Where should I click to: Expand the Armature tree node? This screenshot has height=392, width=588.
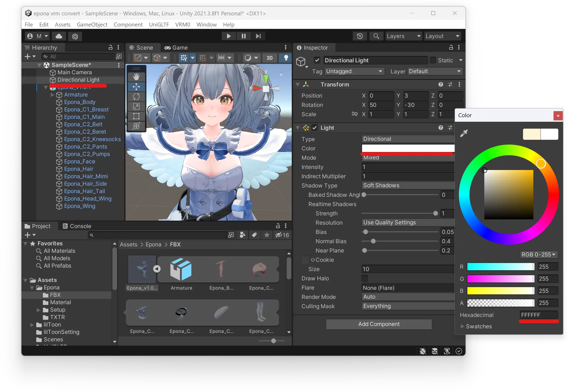click(x=53, y=95)
